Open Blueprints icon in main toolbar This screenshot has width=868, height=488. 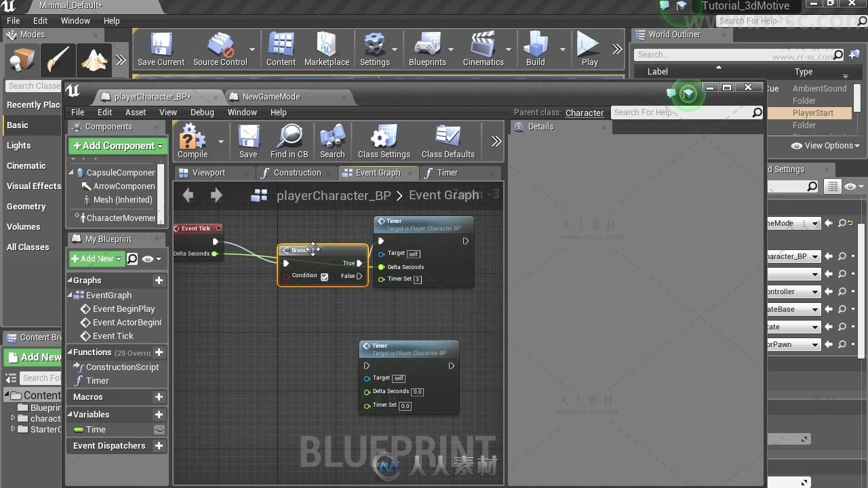point(427,49)
